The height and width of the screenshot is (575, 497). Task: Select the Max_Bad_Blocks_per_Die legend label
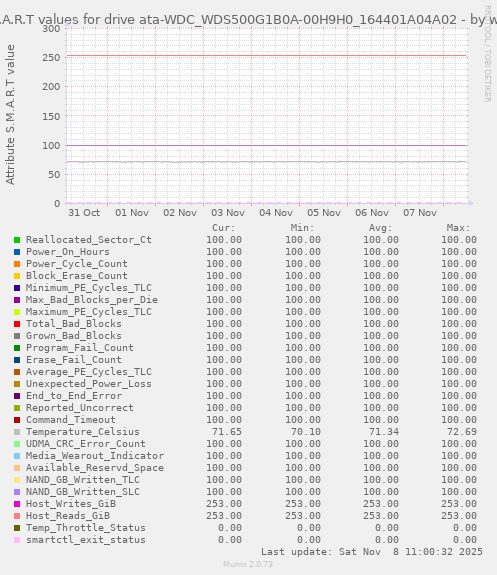92,300
